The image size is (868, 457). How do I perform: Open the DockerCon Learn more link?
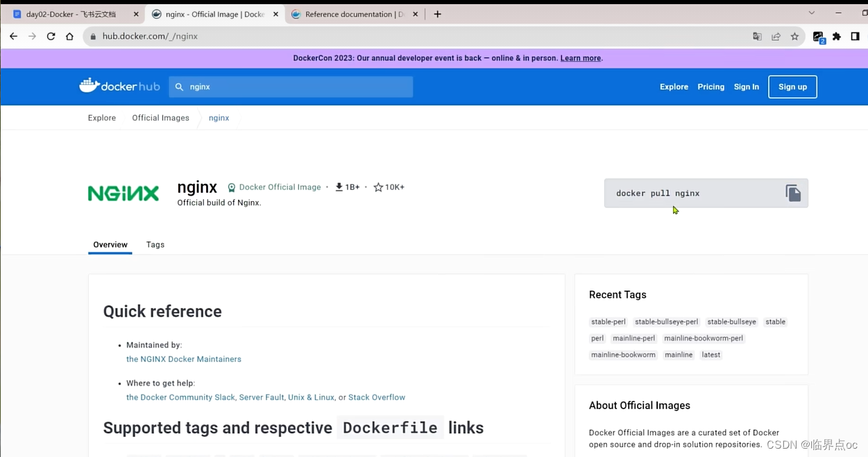click(x=580, y=58)
